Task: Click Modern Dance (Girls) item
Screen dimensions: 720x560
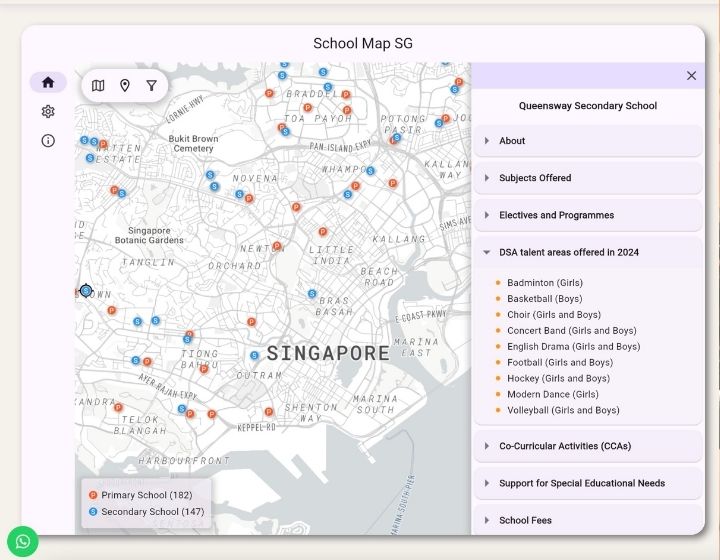Action: [x=553, y=395]
